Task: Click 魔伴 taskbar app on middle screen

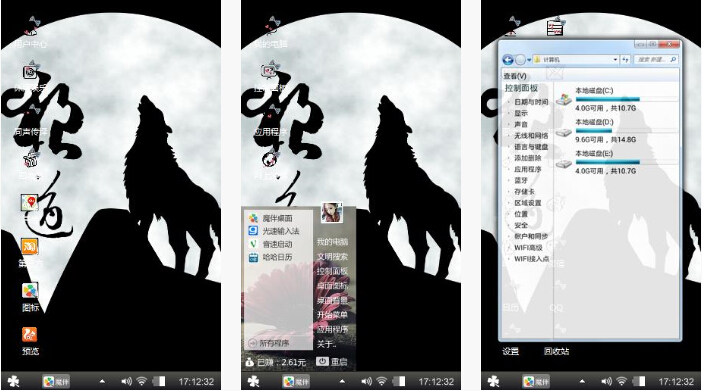Action: pyautogui.click(x=296, y=382)
